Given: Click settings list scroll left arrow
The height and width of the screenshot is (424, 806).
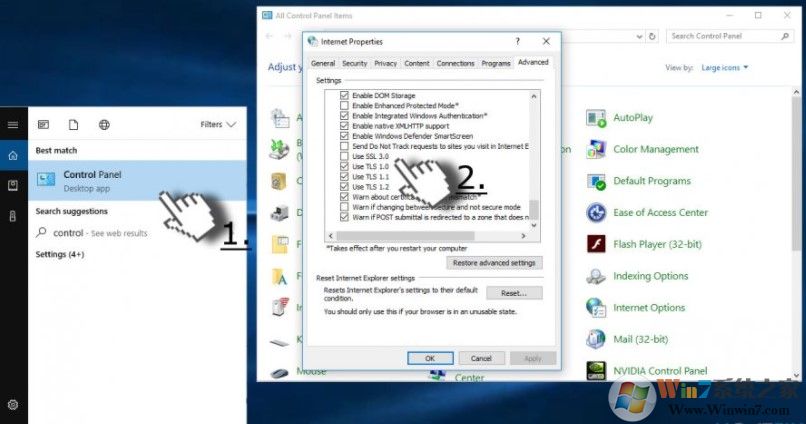Looking at the screenshot, I should coord(331,236).
